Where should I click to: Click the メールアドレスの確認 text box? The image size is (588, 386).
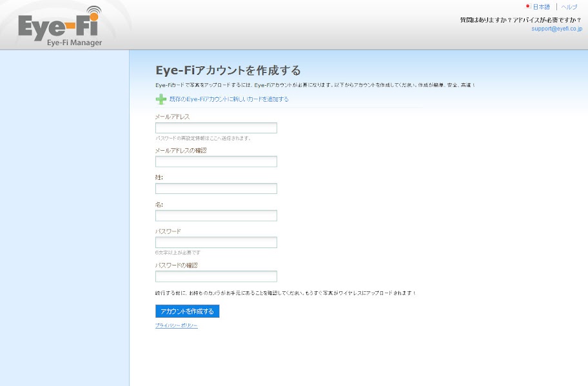(216, 162)
